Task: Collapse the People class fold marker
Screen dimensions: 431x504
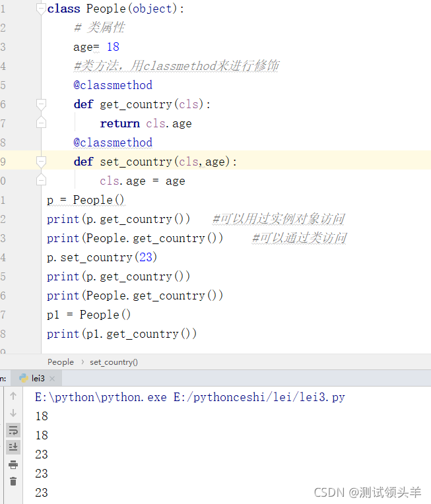Action: click(x=42, y=9)
